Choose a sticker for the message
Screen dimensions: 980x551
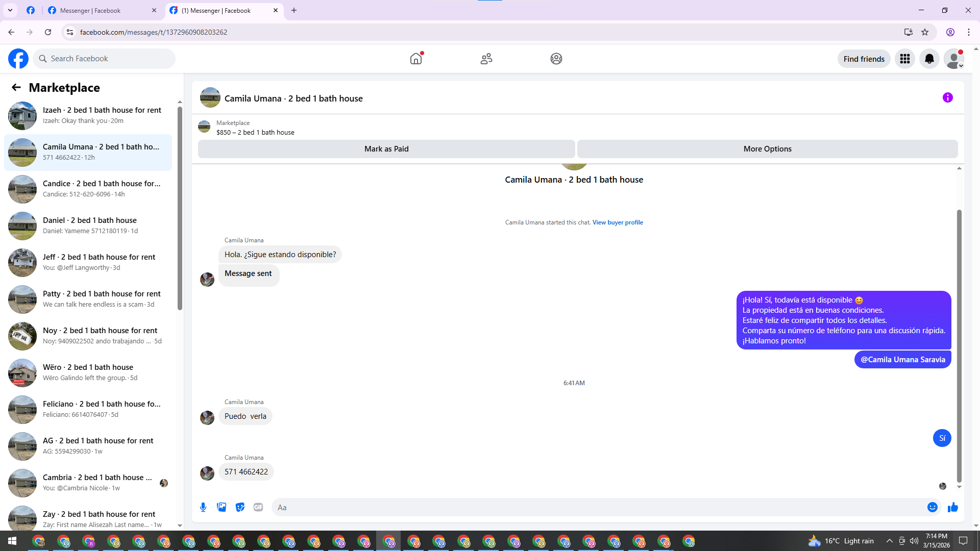click(x=240, y=507)
